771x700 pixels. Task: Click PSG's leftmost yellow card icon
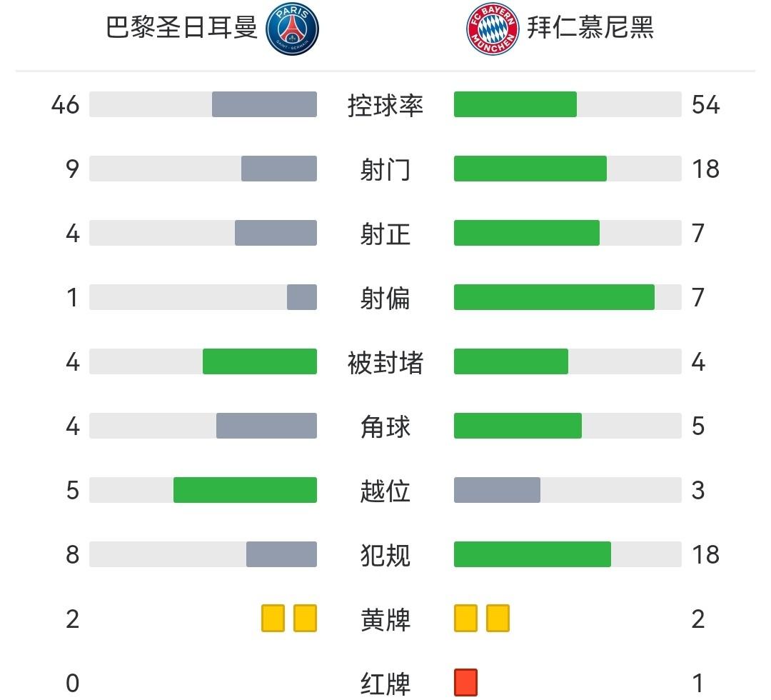tap(273, 618)
